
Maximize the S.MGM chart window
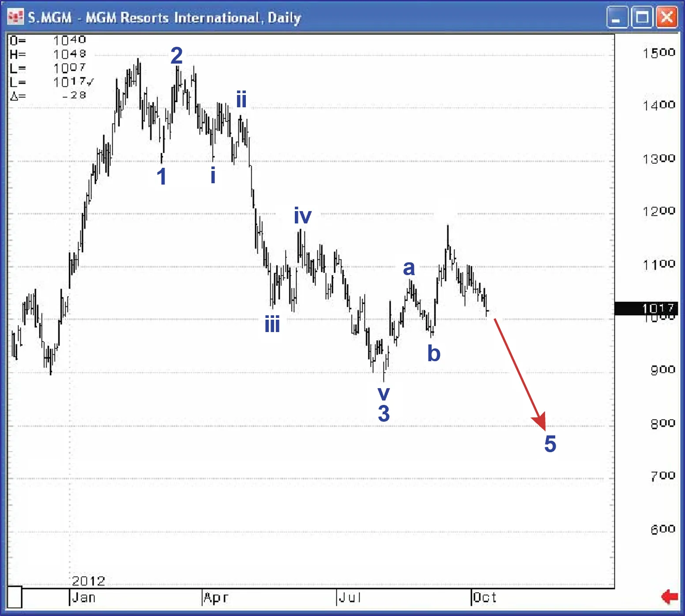(x=642, y=18)
